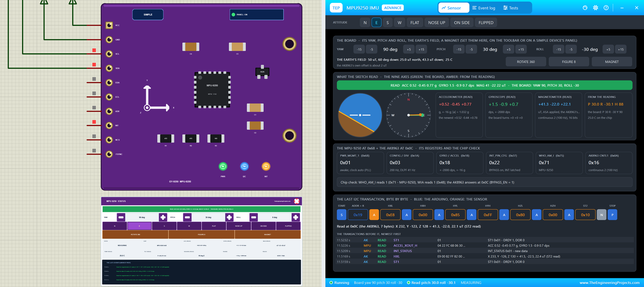Open www.TheEngineeringProjects.com link
The height and width of the screenshot is (287, 644).
click(609, 283)
